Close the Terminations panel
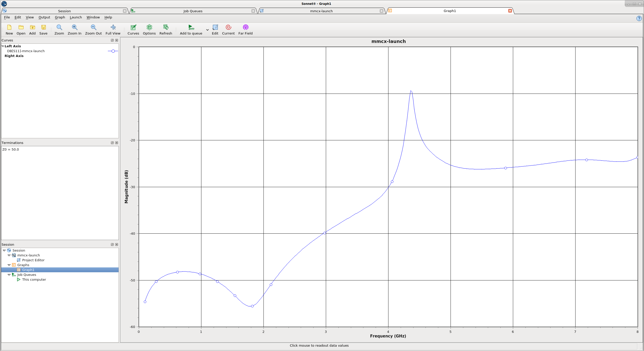The width and height of the screenshot is (644, 351). [117, 143]
